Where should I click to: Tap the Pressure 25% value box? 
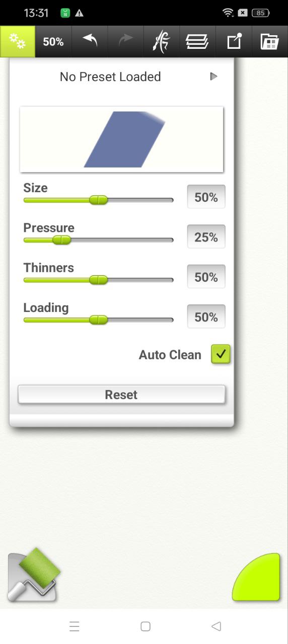pos(206,236)
